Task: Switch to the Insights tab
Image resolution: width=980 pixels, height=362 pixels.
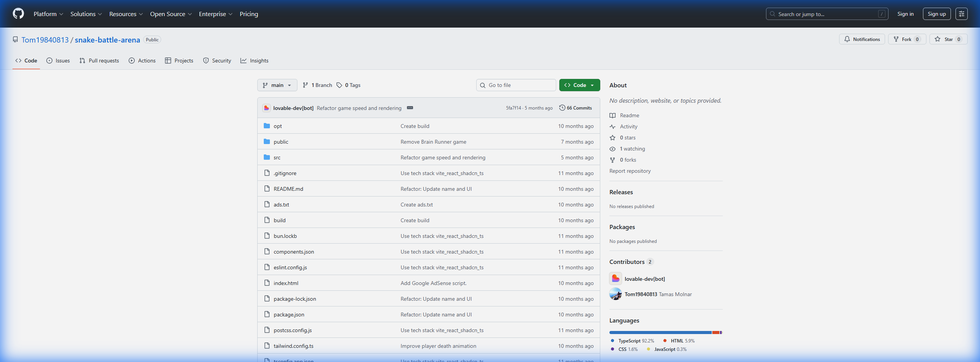Action: [x=255, y=61]
